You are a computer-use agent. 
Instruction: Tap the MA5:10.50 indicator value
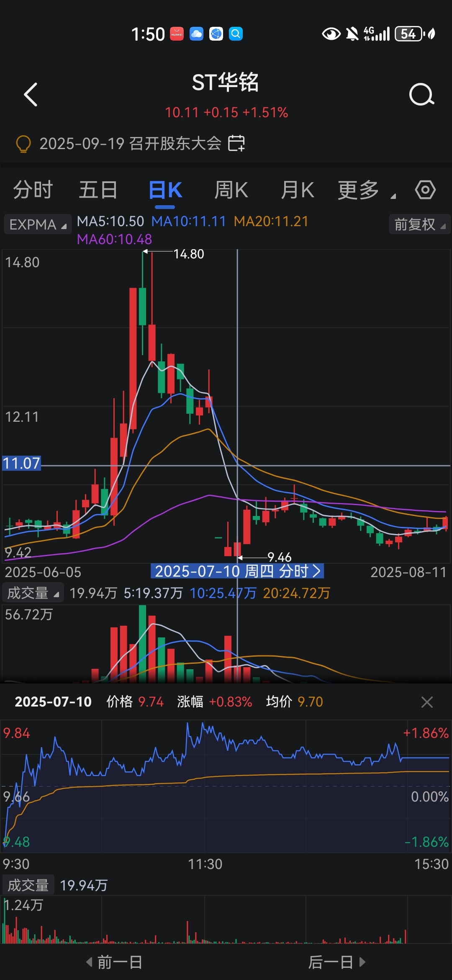pos(110,221)
